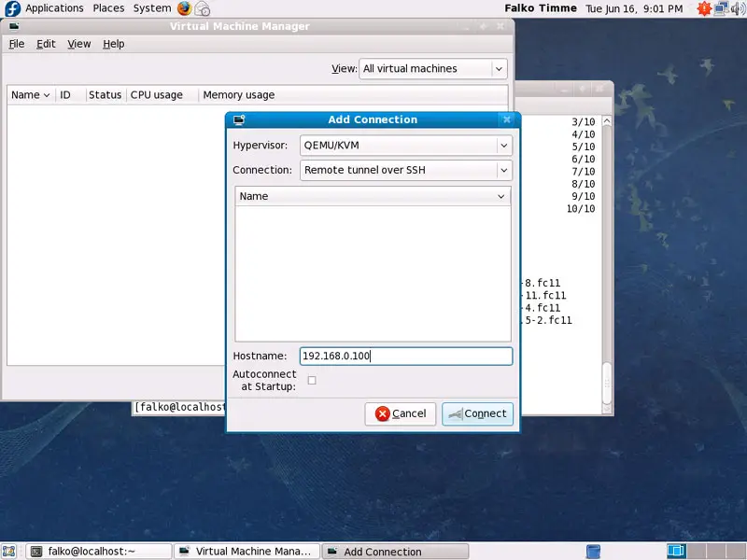Enable Autoconnect at Startup checkbox
This screenshot has height=560, width=747.
tap(312, 380)
